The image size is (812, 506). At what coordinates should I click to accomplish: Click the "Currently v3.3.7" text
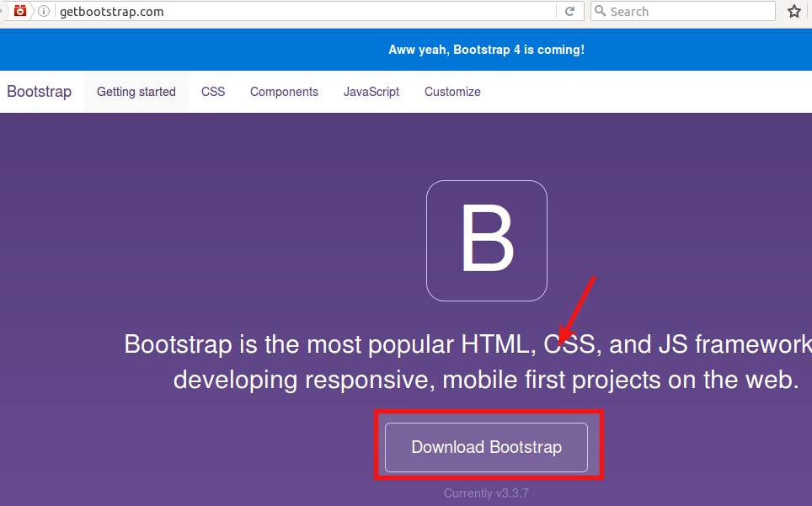coord(486,493)
